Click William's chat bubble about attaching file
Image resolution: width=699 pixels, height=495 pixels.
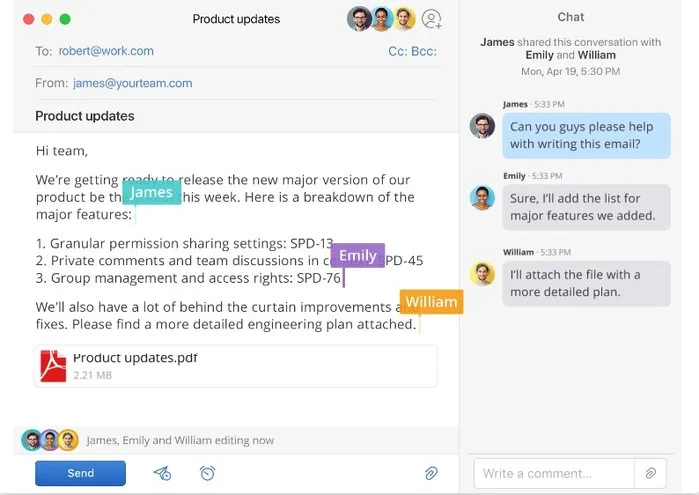586,284
